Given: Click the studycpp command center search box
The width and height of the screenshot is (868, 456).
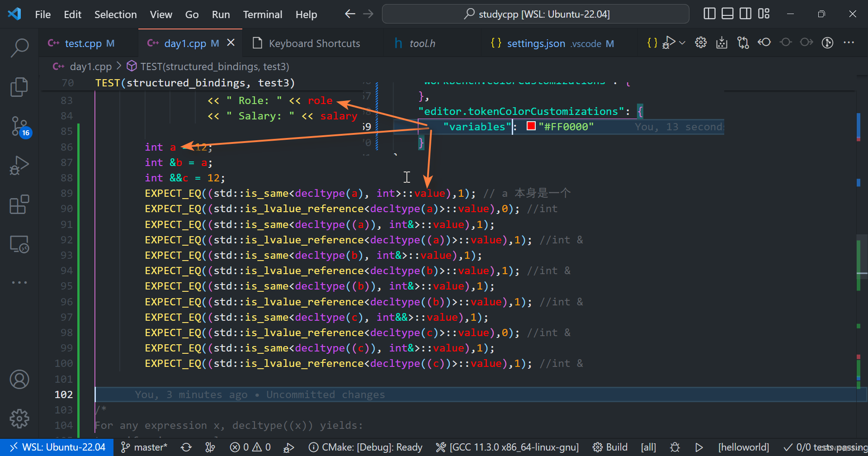Looking at the screenshot, I should pos(536,14).
